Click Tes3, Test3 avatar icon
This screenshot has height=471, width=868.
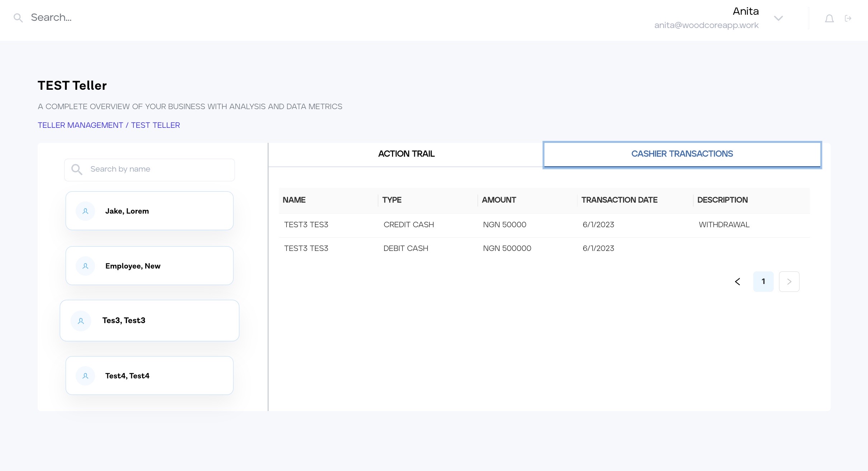tap(81, 321)
